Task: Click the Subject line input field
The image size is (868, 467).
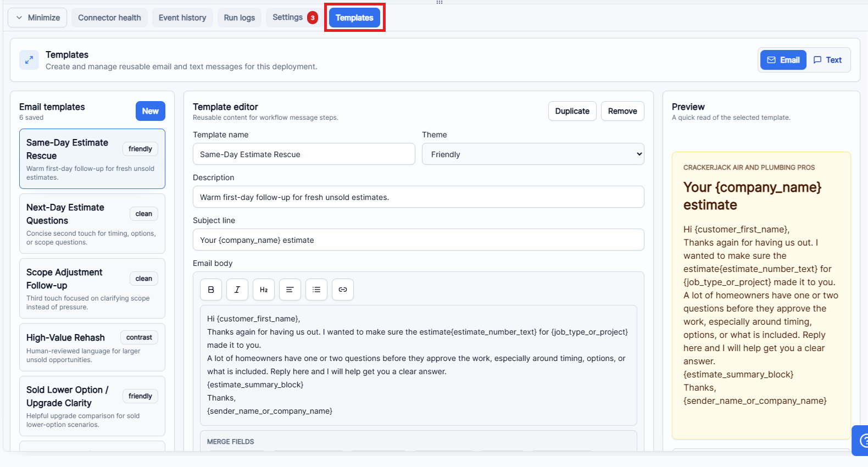Action: tap(419, 240)
